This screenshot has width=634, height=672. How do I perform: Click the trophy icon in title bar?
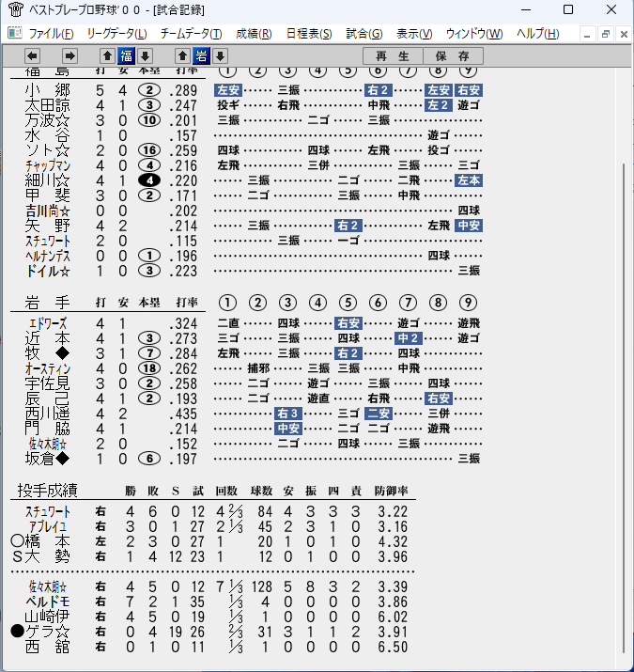15,9
